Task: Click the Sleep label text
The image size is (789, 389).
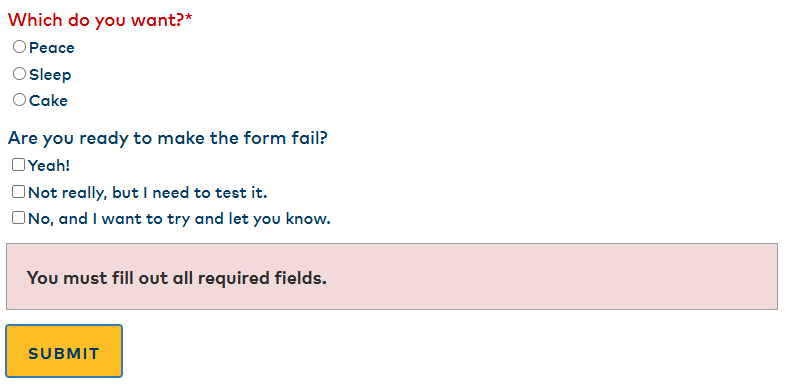Action: [50, 75]
